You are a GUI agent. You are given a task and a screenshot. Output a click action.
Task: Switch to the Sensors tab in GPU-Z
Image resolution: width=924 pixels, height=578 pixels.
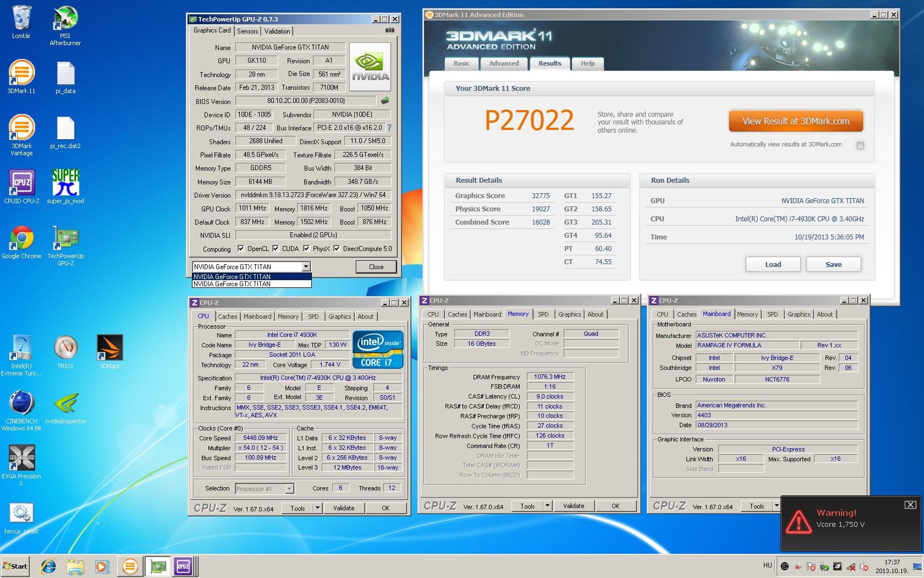[248, 31]
